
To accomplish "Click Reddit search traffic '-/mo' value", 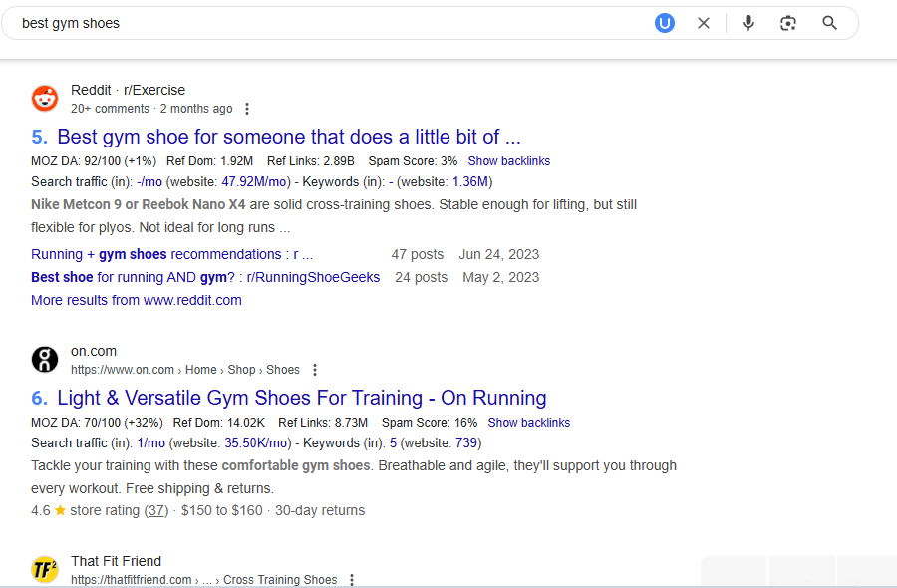I will coord(149,182).
